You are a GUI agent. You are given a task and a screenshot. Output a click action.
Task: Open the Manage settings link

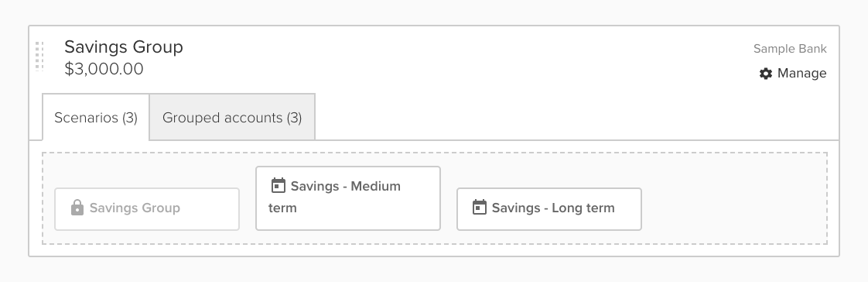coord(793,73)
